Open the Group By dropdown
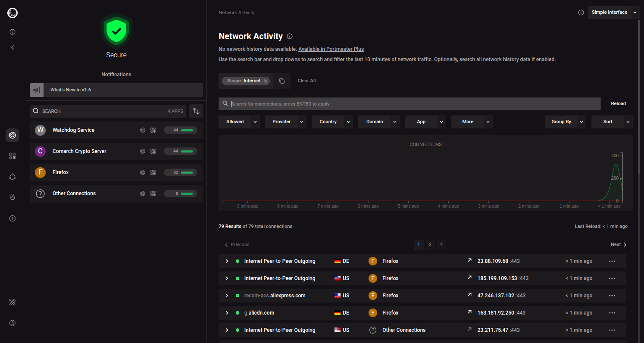The width and height of the screenshot is (644, 343). [581, 122]
